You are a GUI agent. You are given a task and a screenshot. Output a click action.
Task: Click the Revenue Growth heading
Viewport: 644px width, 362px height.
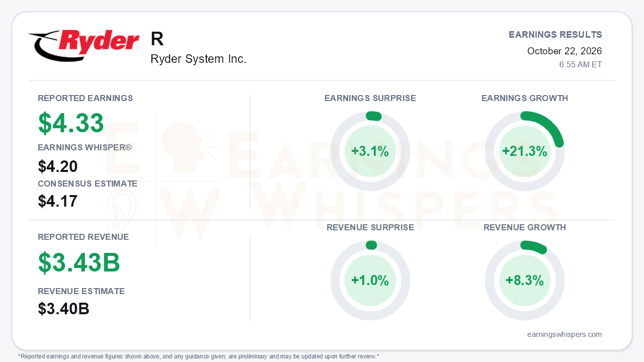coord(525,227)
